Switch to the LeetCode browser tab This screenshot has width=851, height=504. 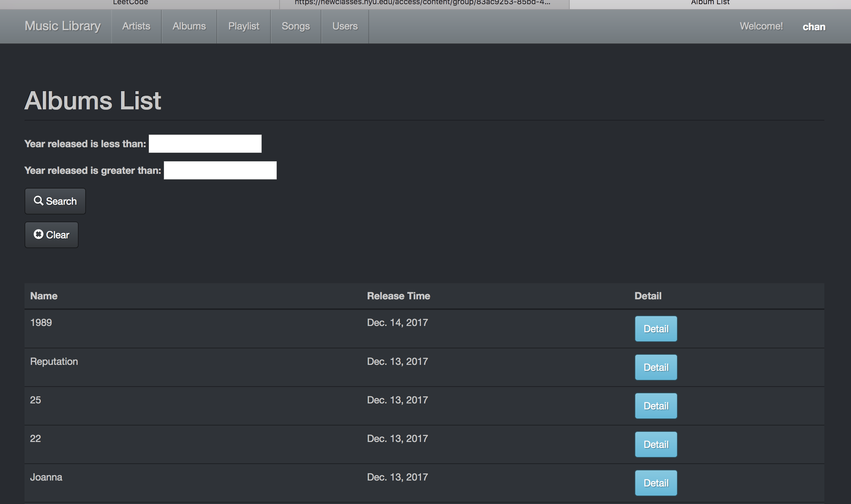coord(130,3)
